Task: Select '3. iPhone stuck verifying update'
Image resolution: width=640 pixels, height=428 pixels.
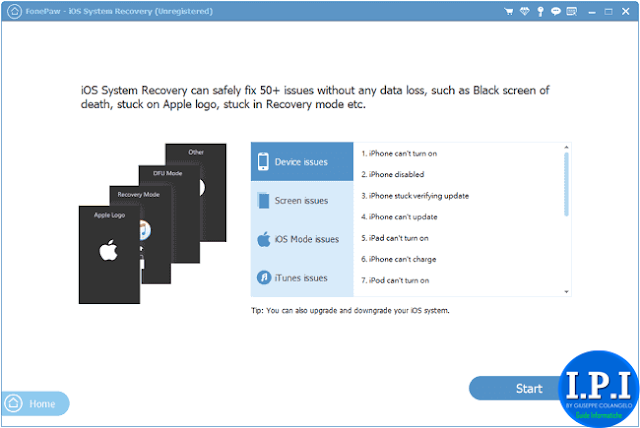Action: pos(415,196)
